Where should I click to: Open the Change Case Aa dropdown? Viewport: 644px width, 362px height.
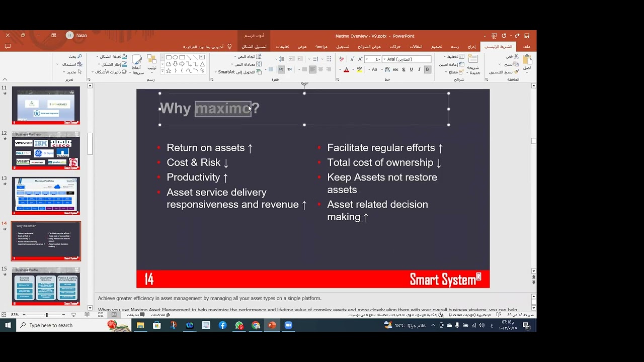tap(373, 69)
